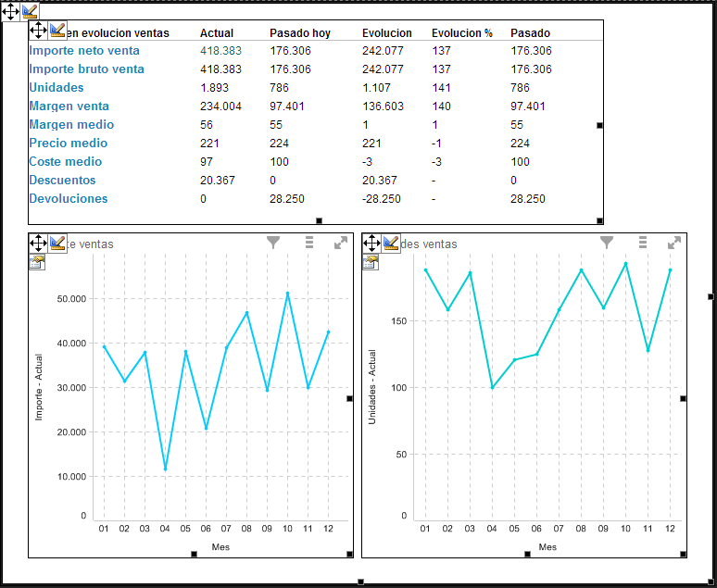
Task: Open the design editor icon on the sales summary table
Action: point(57,31)
